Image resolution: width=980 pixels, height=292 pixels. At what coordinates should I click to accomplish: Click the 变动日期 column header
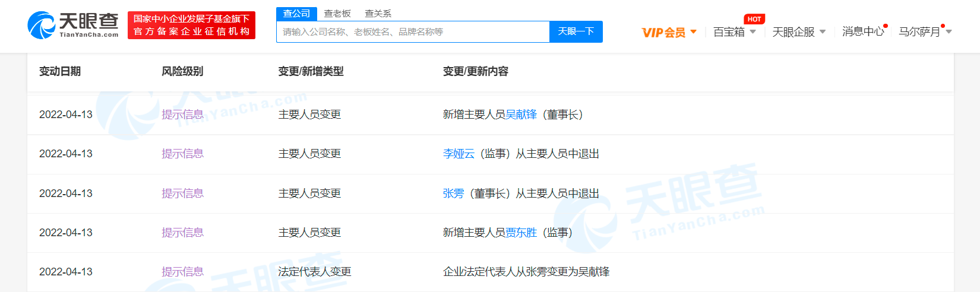60,71
